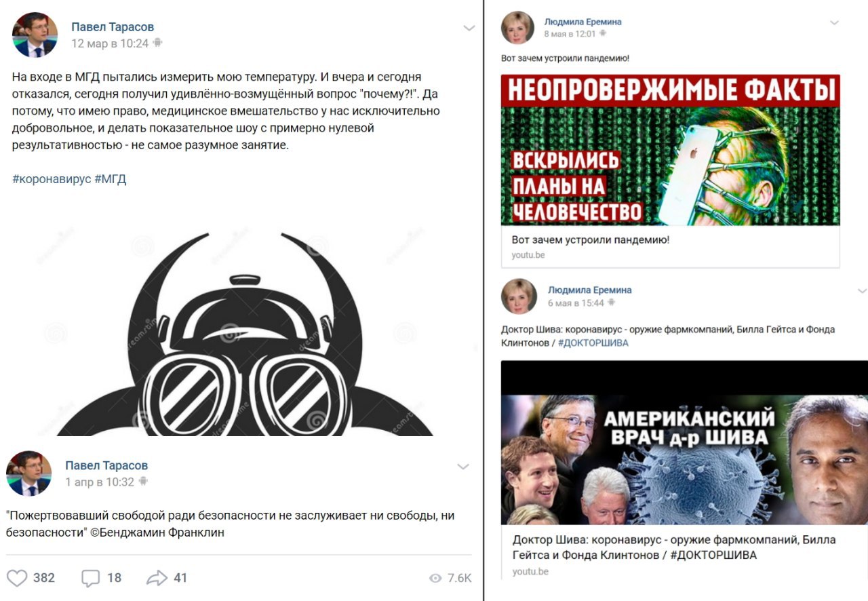Open the 12 мар в 10:24 timestamp
The height and width of the screenshot is (601, 868).
click(x=110, y=43)
